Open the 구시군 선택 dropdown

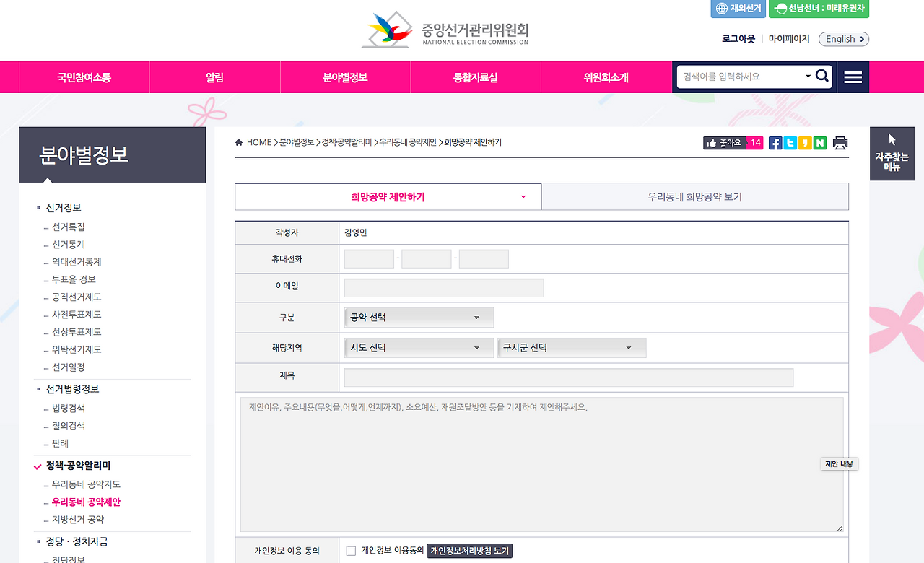point(572,347)
